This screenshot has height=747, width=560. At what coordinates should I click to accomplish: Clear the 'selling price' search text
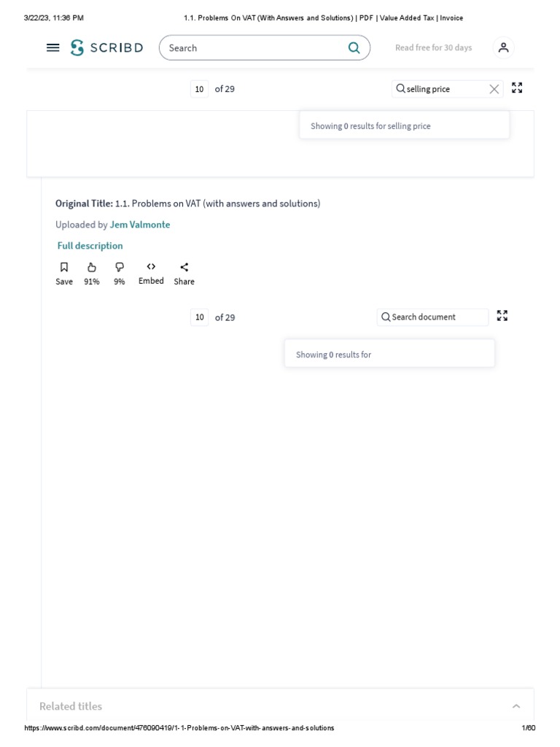click(494, 89)
